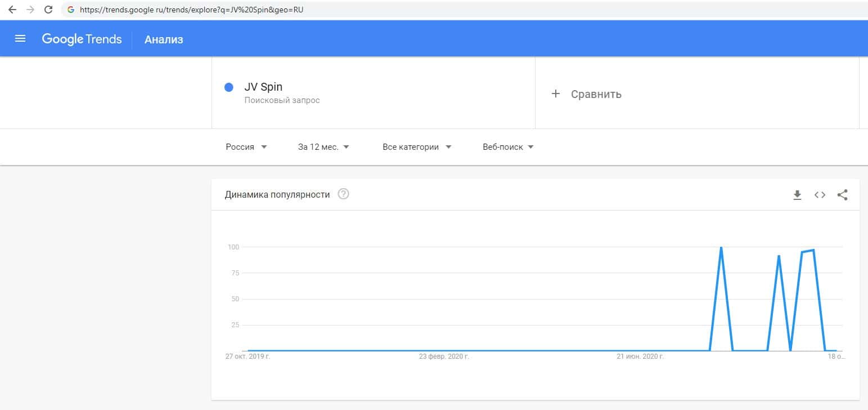Reload the page in browser

click(x=48, y=10)
